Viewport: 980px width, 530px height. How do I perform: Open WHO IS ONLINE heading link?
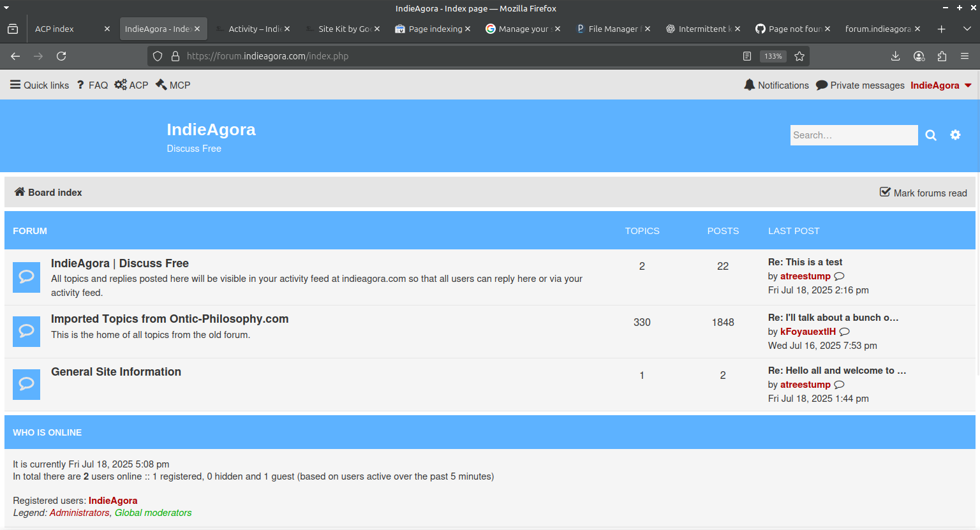[x=47, y=432]
